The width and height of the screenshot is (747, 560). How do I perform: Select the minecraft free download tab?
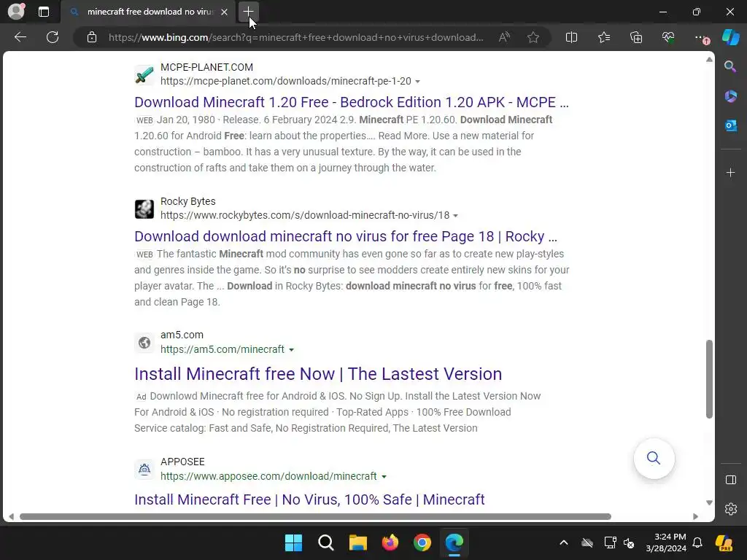pyautogui.click(x=147, y=12)
